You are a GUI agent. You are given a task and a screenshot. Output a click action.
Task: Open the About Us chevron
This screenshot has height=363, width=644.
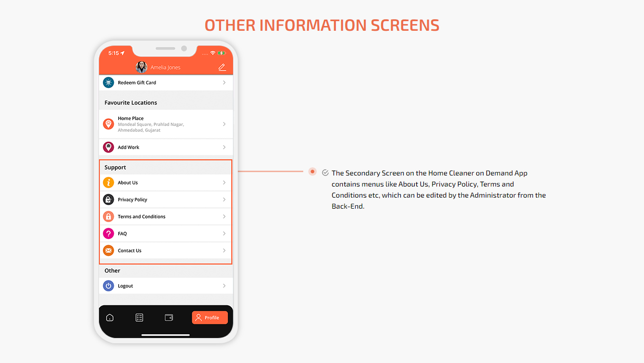coord(224,183)
